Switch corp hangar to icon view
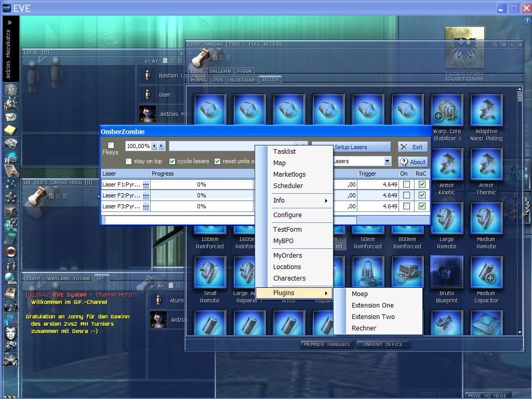The height and width of the screenshot is (399, 532). [215, 58]
